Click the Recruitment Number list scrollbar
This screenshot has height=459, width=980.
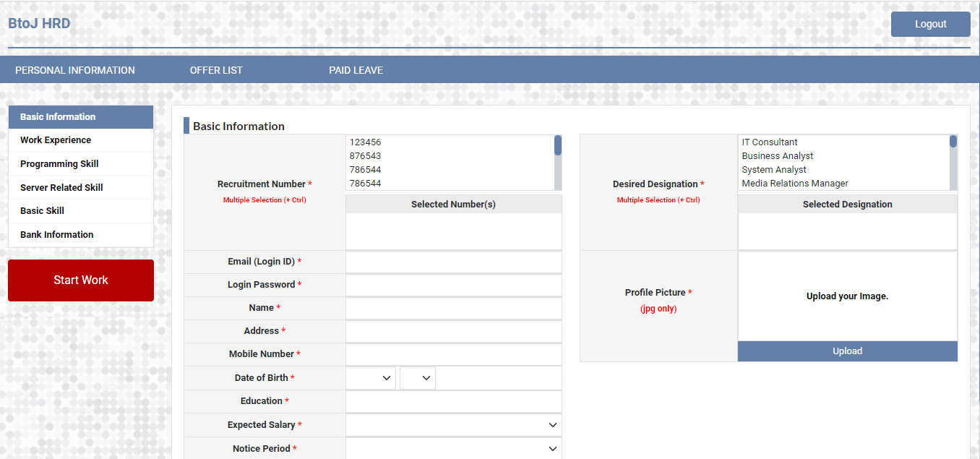coord(557,163)
